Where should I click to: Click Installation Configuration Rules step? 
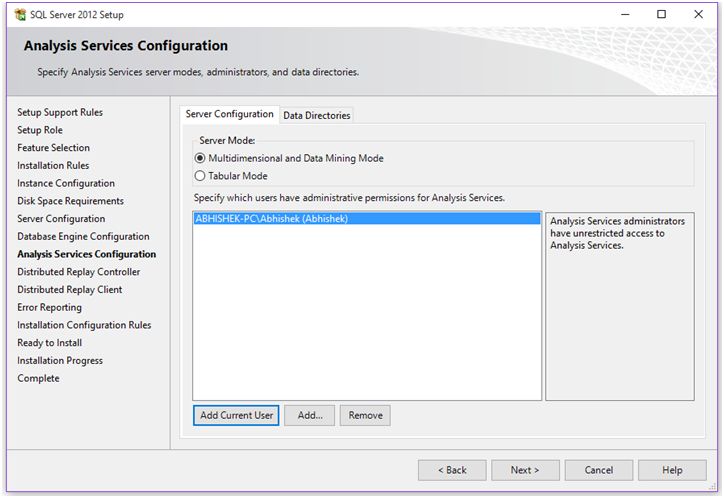click(x=84, y=325)
